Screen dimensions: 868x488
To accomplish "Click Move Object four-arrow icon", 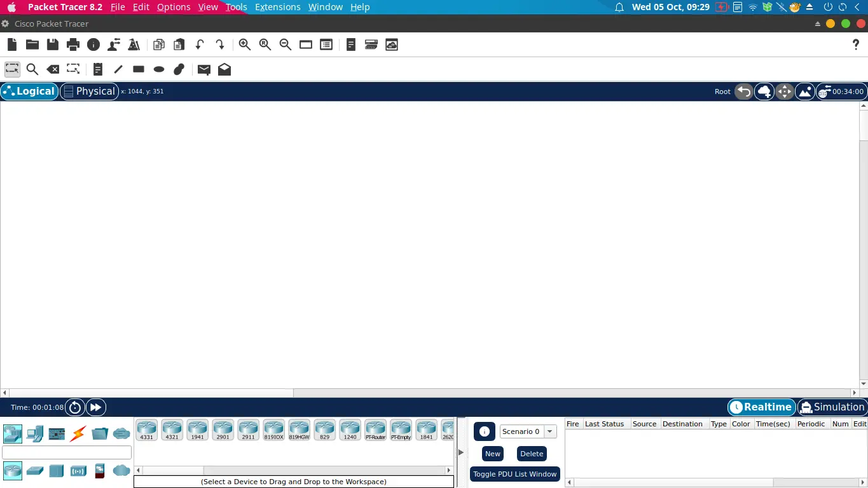I will coord(785,91).
